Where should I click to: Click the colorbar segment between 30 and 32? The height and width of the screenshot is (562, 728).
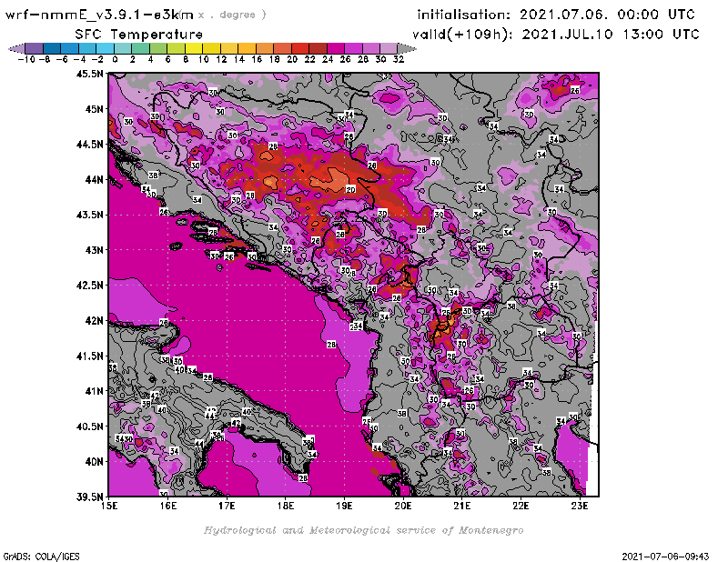[389, 48]
